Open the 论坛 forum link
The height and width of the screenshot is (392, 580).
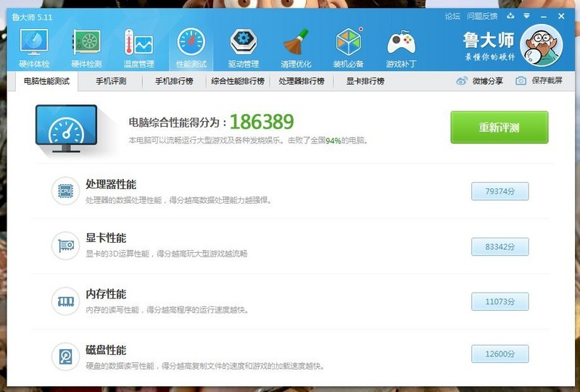click(x=452, y=16)
